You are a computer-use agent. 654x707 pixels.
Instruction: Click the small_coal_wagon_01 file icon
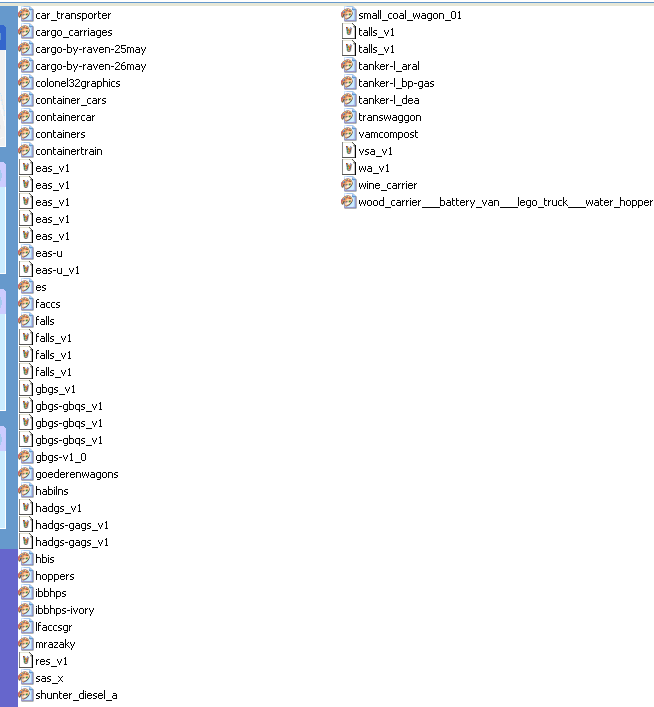[349, 15]
